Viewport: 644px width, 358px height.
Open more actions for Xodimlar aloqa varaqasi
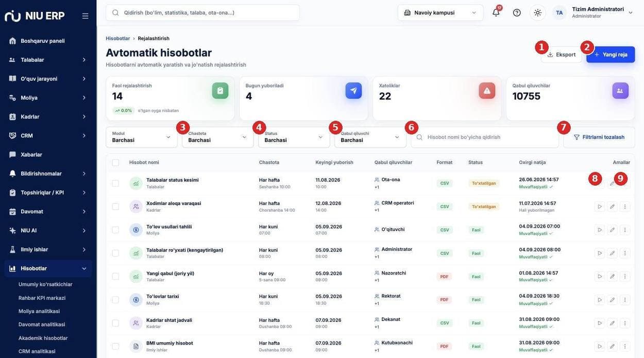[625, 207]
